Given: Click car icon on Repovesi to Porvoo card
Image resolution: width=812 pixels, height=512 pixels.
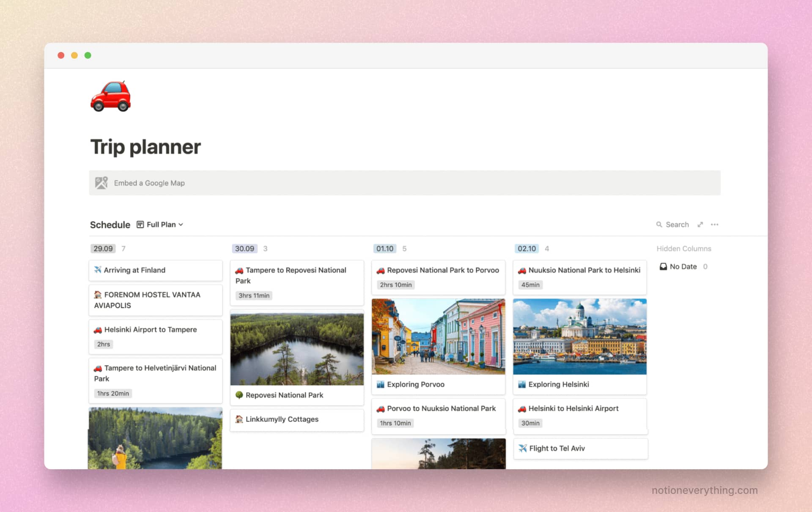Looking at the screenshot, I should coord(381,270).
